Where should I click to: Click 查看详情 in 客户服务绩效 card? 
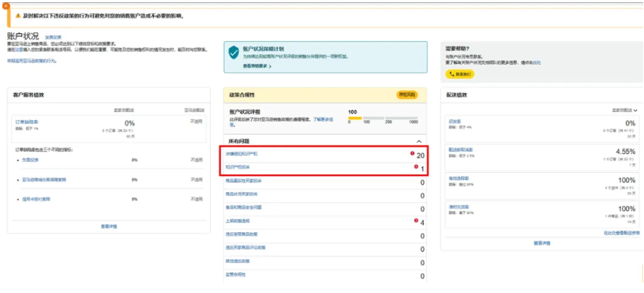pos(109,226)
